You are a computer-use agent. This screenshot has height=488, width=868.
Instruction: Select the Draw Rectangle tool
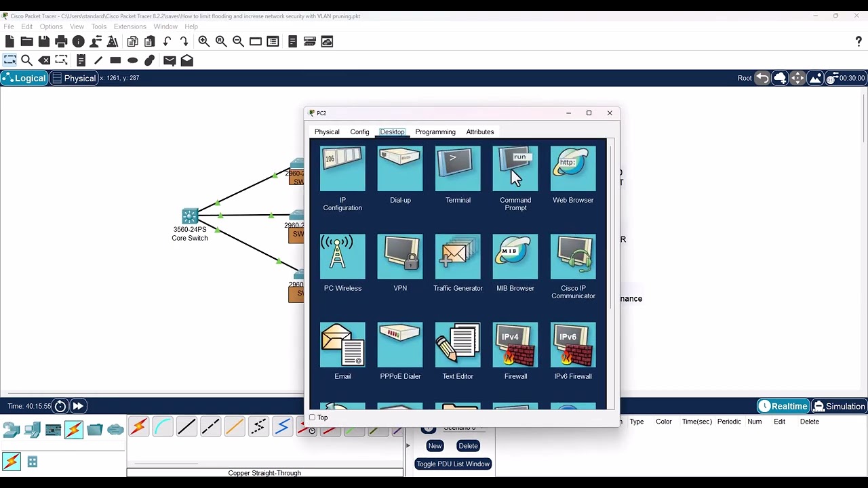click(115, 60)
